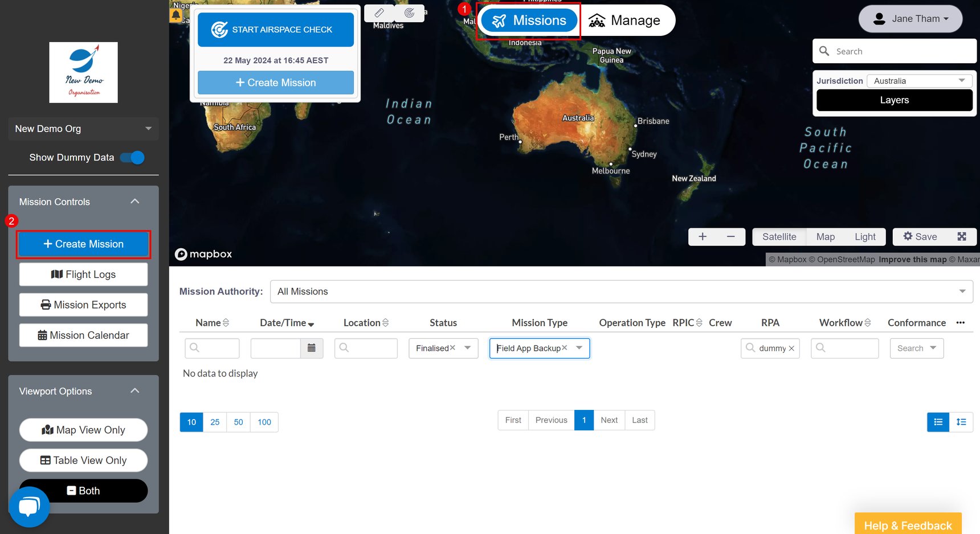Select the row-height list icon below the table
Screen dimensions: 980x534
pyautogui.click(x=962, y=422)
